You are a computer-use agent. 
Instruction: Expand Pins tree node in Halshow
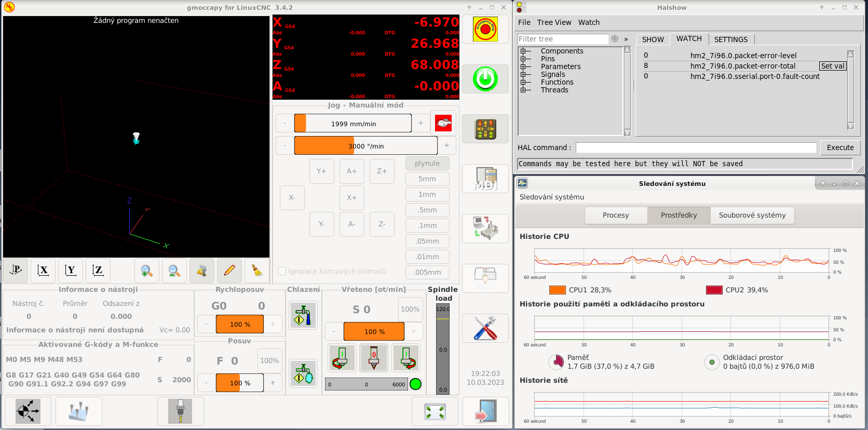pyautogui.click(x=523, y=59)
